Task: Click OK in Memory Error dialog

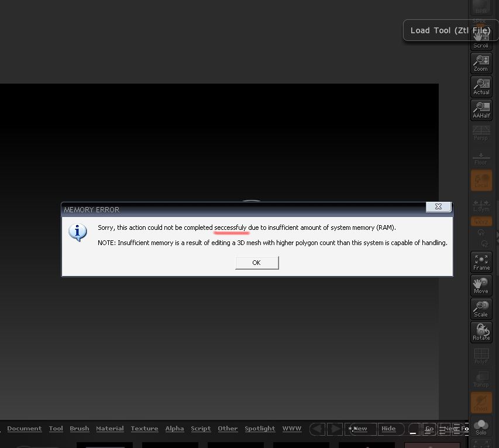Action: pos(257,263)
